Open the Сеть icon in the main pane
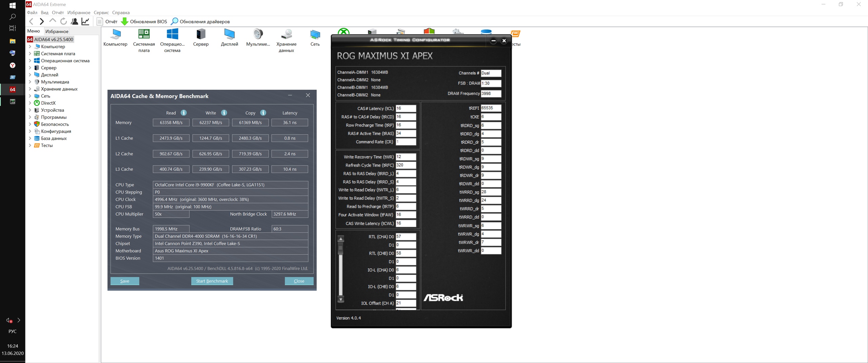The height and width of the screenshot is (363, 868). pos(315,38)
